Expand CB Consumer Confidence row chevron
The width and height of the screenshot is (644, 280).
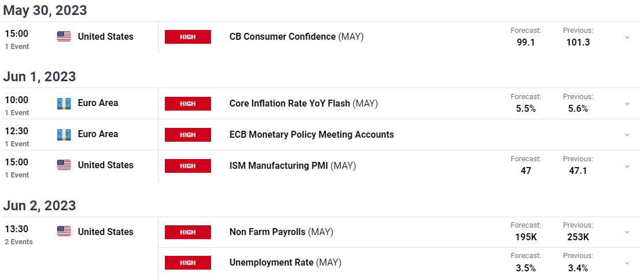coord(627,37)
